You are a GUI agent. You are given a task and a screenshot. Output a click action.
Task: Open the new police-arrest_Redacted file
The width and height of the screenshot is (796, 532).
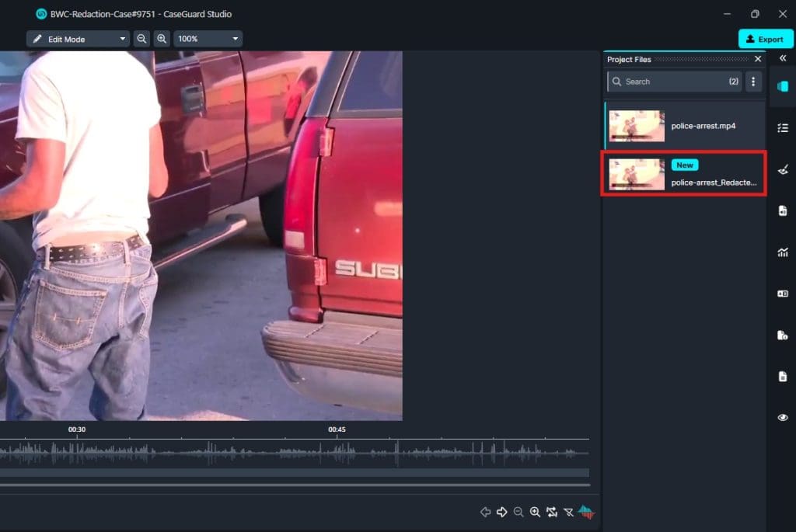pos(684,174)
